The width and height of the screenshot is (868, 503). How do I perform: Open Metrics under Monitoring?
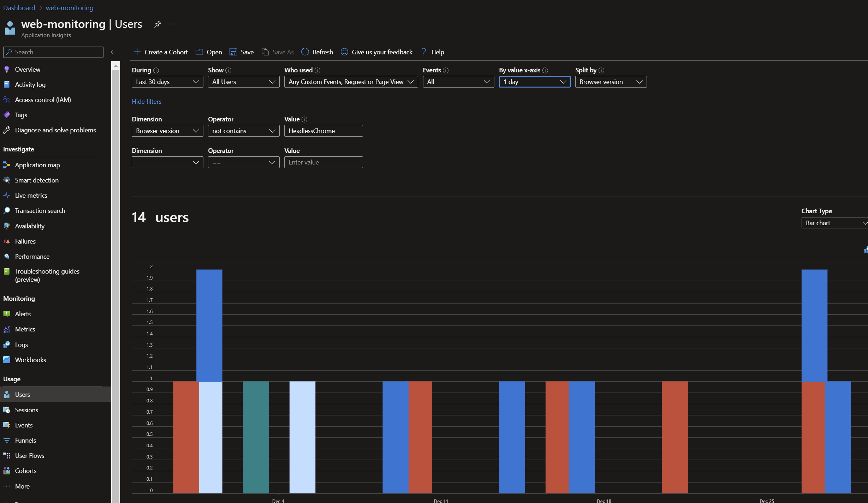pos(25,329)
